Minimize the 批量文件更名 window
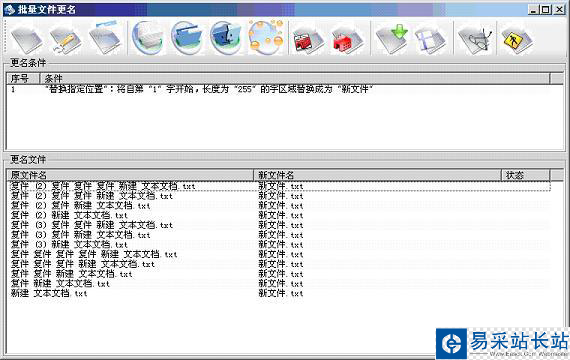The height and width of the screenshot is (360, 570). [533, 10]
